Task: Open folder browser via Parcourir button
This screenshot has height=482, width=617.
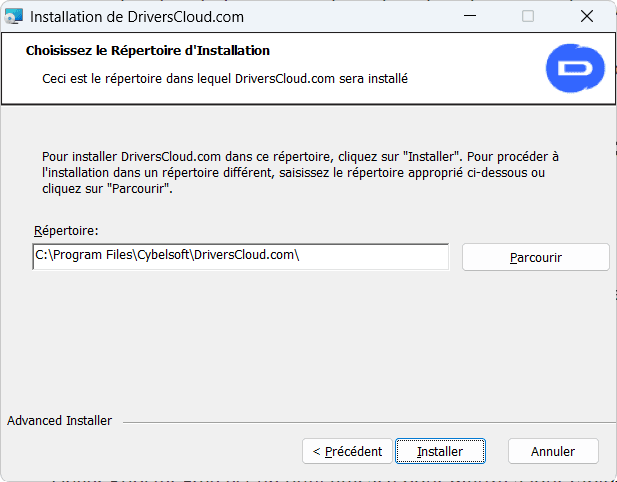Action: (x=536, y=257)
